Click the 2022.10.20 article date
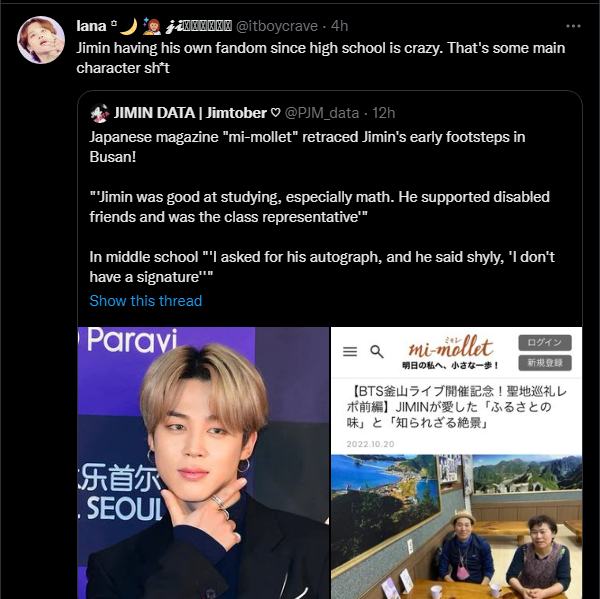Screen dimensions: 600x599 (370, 444)
